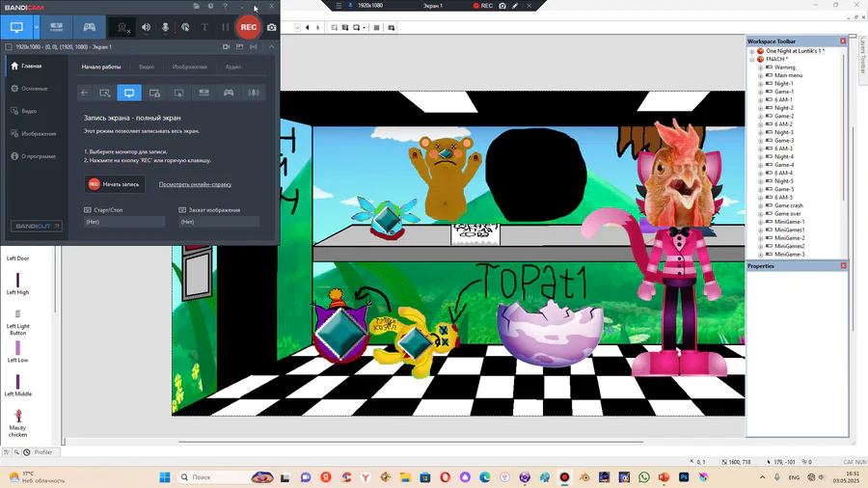Click pencil draw icon on top recording bar
Image resolution: width=868 pixels, height=488 pixels.
point(515,6)
